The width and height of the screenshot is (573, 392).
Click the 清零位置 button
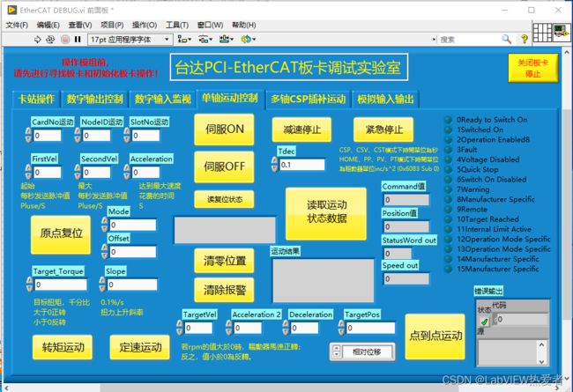click(x=224, y=261)
